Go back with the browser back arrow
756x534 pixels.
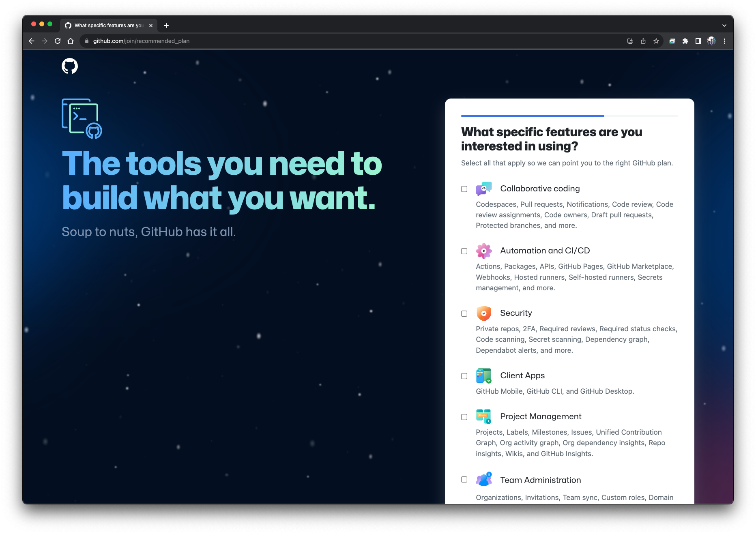coord(32,41)
